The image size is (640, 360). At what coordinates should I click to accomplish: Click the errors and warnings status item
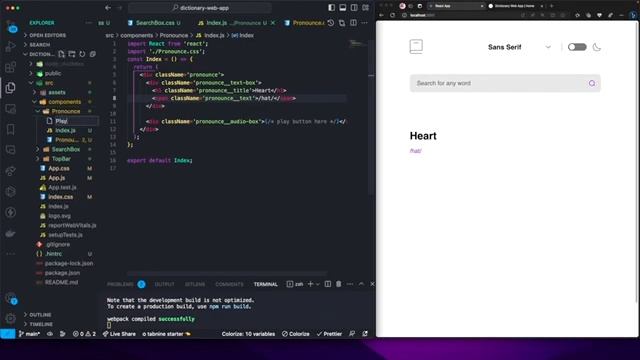(84, 334)
